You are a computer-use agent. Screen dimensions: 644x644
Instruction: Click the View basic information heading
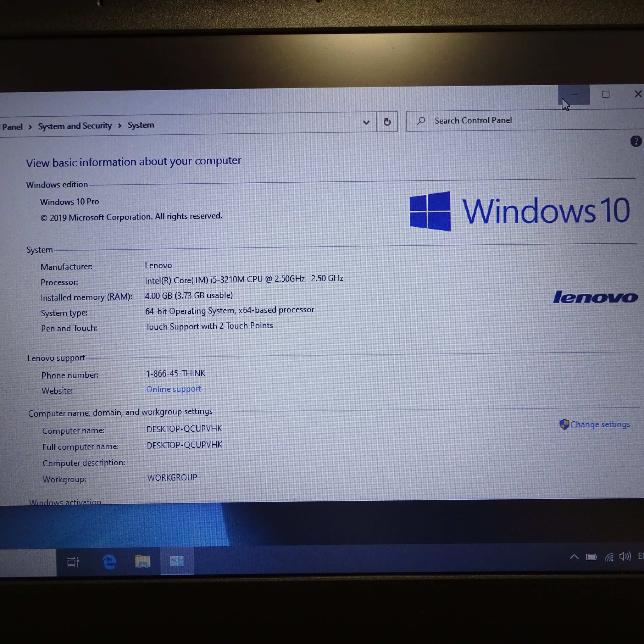[133, 162]
